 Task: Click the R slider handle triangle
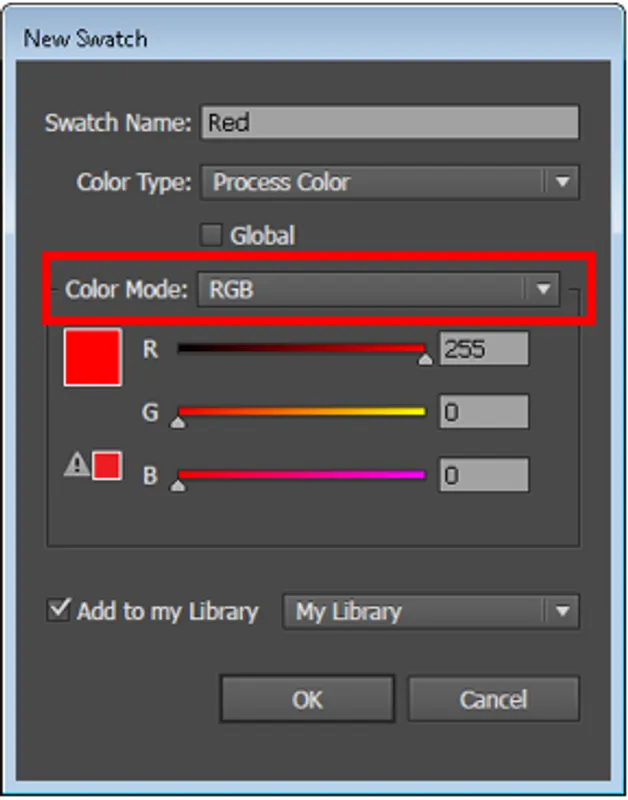[x=425, y=359]
